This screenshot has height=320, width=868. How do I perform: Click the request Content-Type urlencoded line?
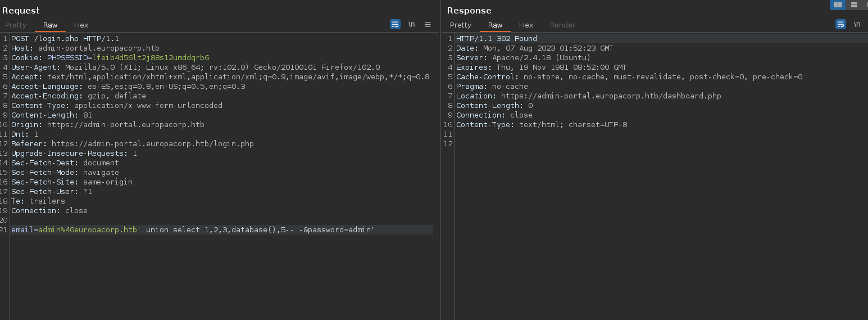(x=117, y=105)
